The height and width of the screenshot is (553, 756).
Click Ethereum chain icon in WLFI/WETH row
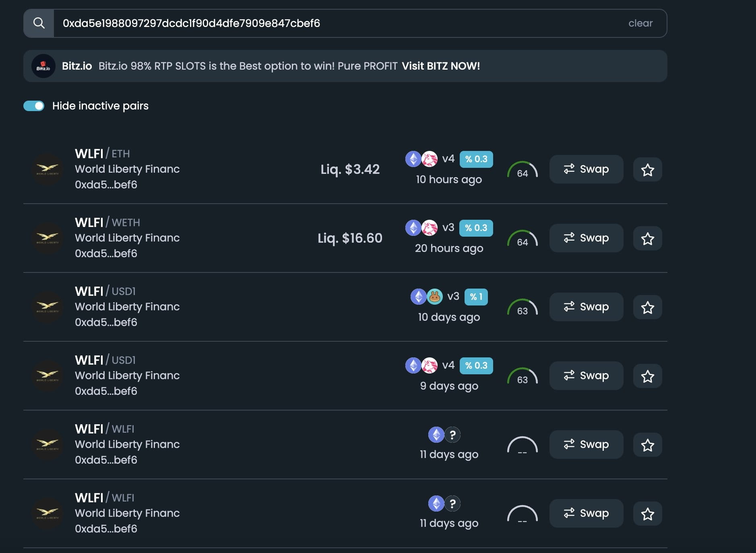click(413, 228)
